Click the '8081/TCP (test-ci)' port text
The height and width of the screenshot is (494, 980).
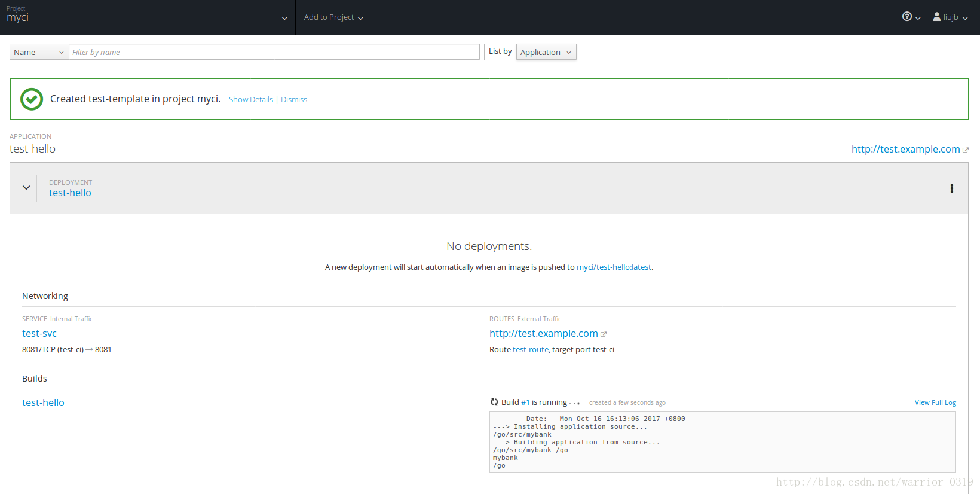pos(53,350)
